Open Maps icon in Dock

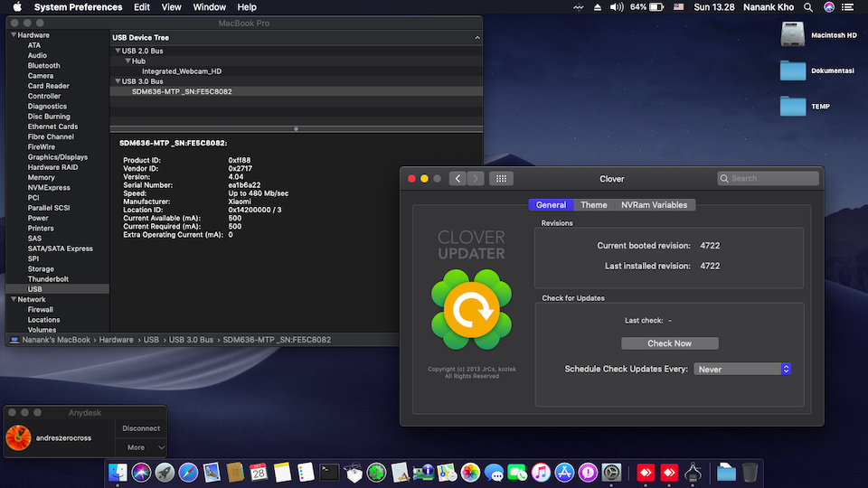pyautogui.click(x=447, y=473)
